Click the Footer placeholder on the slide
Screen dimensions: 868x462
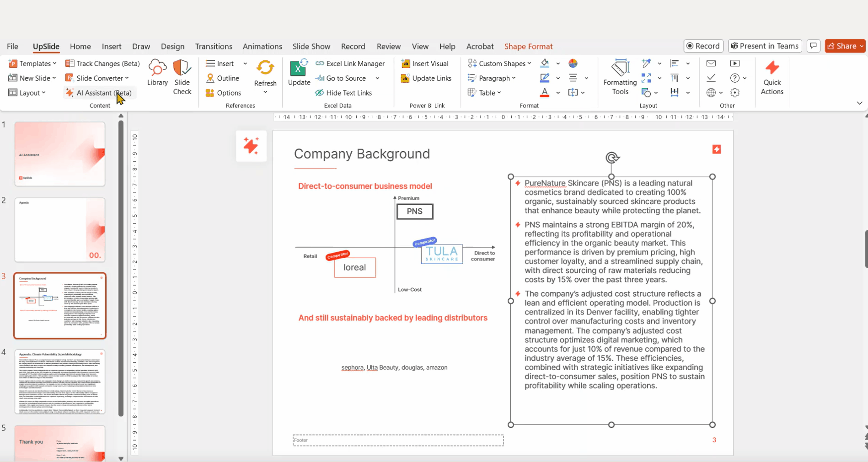pyautogui.click(x=398, y=440)
